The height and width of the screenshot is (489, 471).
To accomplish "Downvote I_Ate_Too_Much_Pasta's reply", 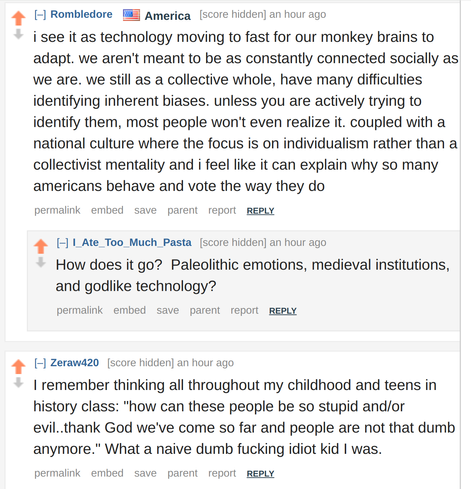I will click(41, 262).
